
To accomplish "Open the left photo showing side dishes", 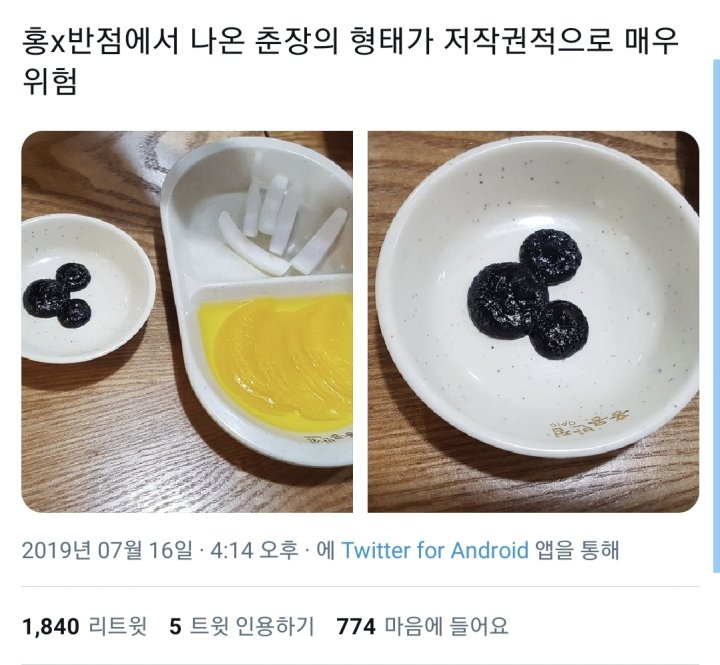I will tap(187, 321).
